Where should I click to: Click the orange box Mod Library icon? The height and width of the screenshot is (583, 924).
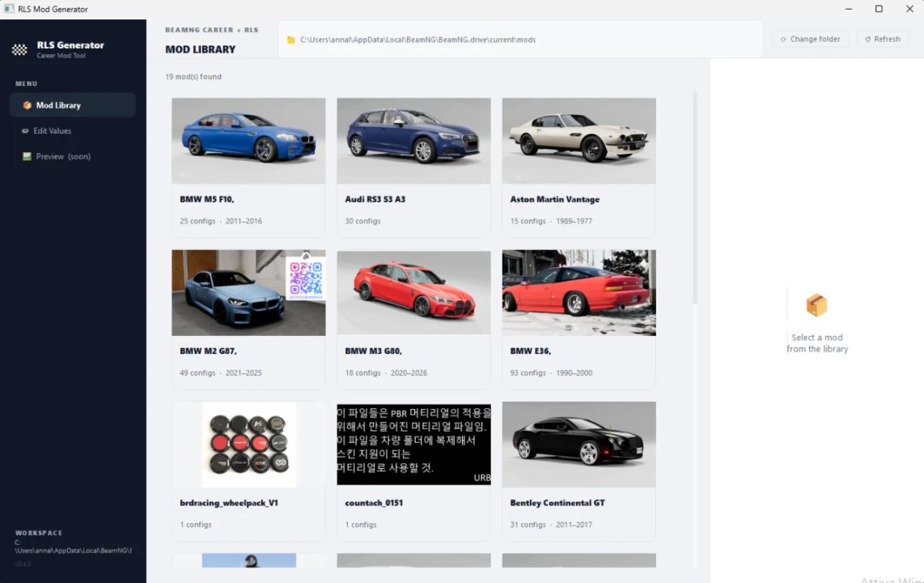(27, 105)
